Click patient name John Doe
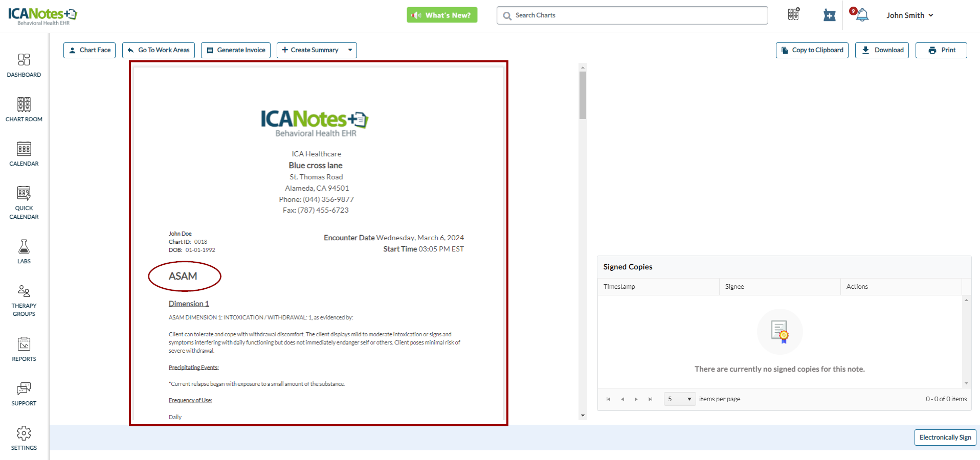This screenshot has width=980, height=460. [180, 234]
